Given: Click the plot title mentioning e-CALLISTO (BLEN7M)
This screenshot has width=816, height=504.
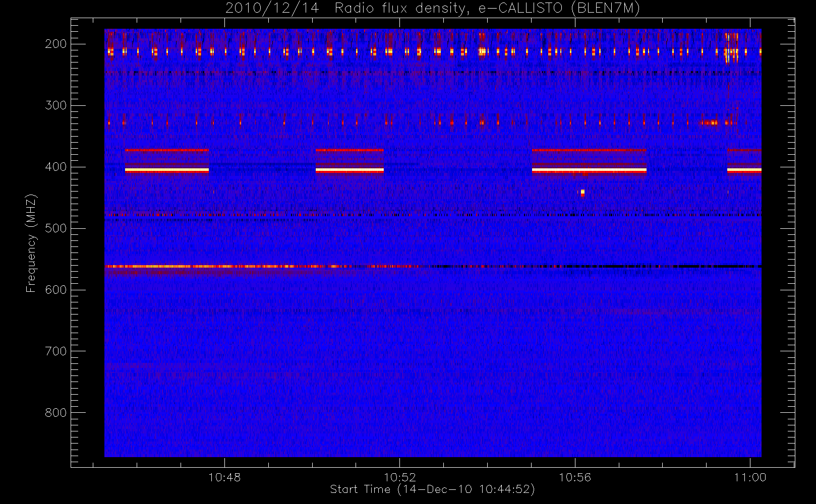Looking at the screenshot, I should point(432,9).
